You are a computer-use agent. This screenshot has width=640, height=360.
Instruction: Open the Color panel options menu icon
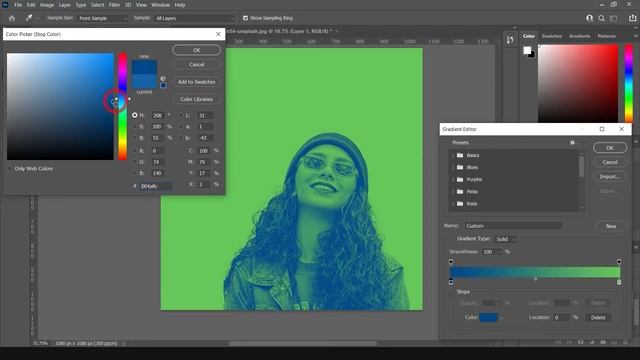click(x=635, y=36)
